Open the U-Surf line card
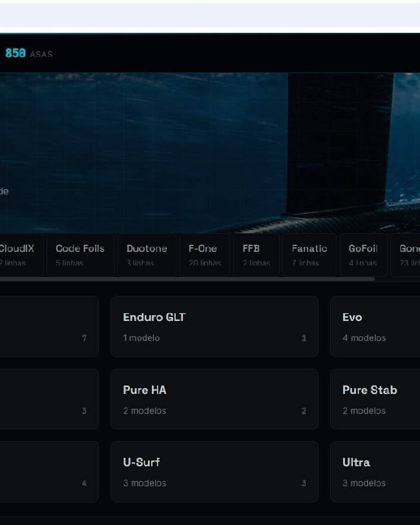420x525 pixels. 215,471
